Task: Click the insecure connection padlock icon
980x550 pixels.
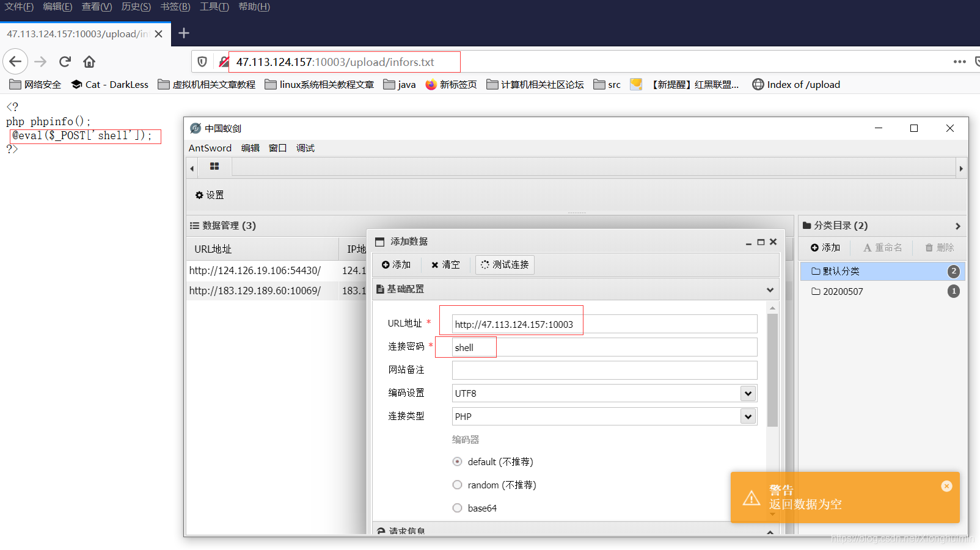Action: [x=224, y=62]
